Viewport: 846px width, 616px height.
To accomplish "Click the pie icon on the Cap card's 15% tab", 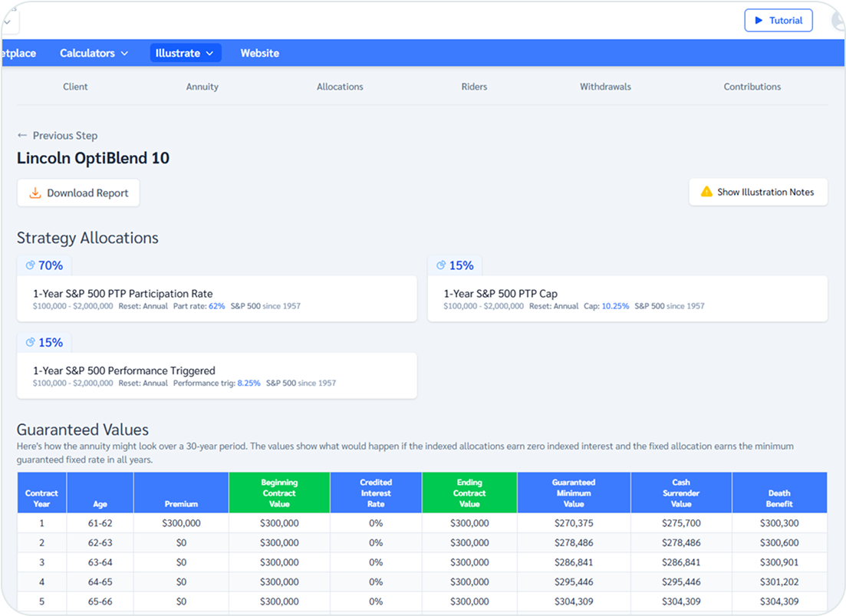I will [x=441, y=265].
